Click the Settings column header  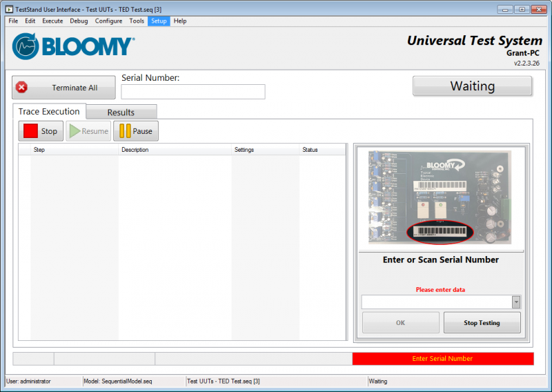tap(265, 150)
